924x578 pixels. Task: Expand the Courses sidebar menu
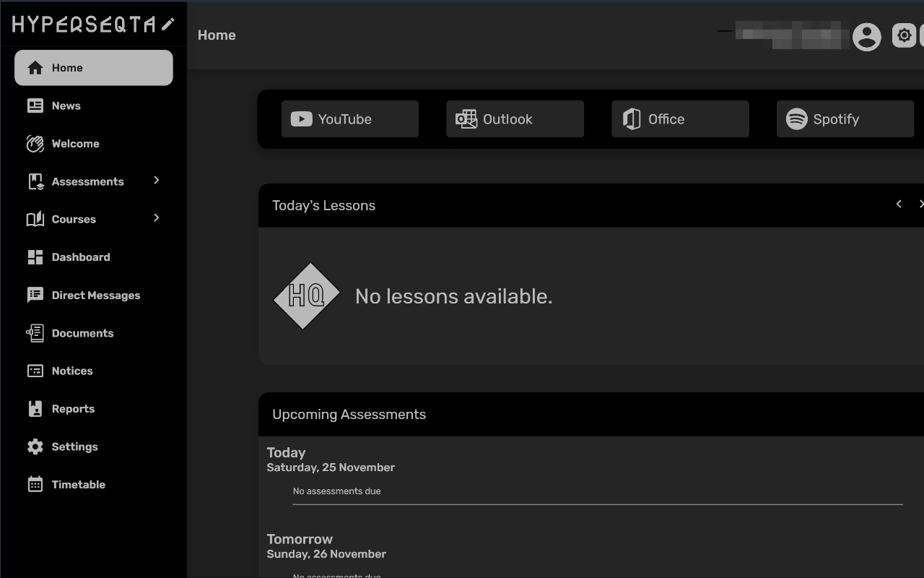click(157, 218)
